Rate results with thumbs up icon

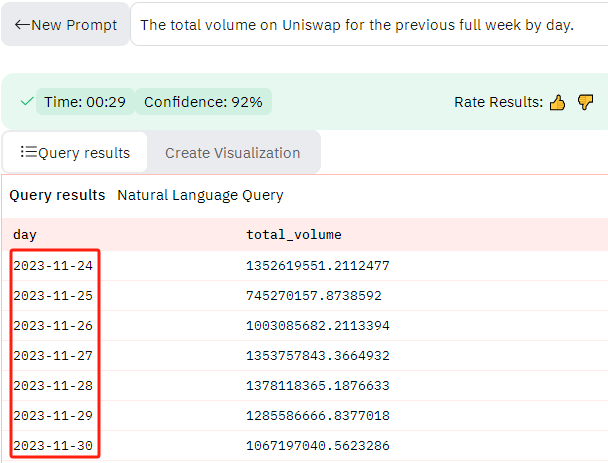[x=557, y=102]
